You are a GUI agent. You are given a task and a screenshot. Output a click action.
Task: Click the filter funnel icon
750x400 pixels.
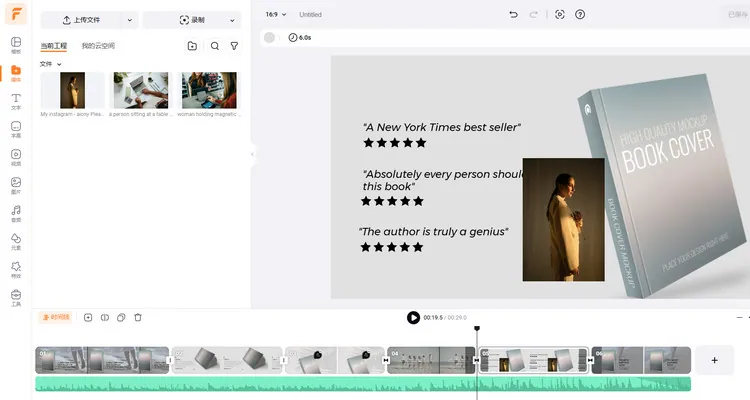pyautogui.click(x=234, y=46)
